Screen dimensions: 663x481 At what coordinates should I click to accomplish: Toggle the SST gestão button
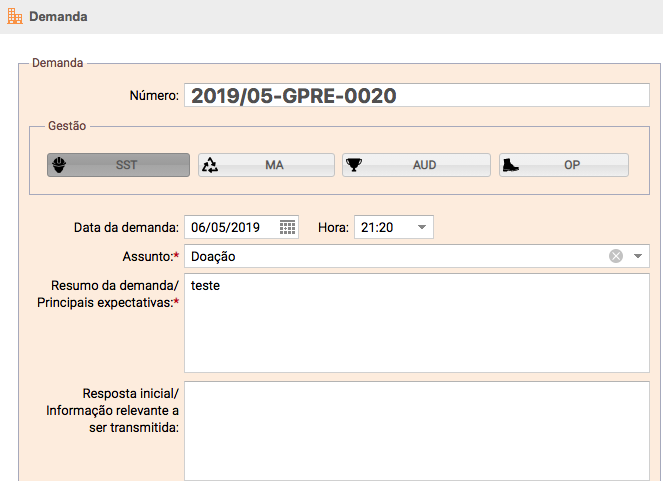[x=118, y=165]
